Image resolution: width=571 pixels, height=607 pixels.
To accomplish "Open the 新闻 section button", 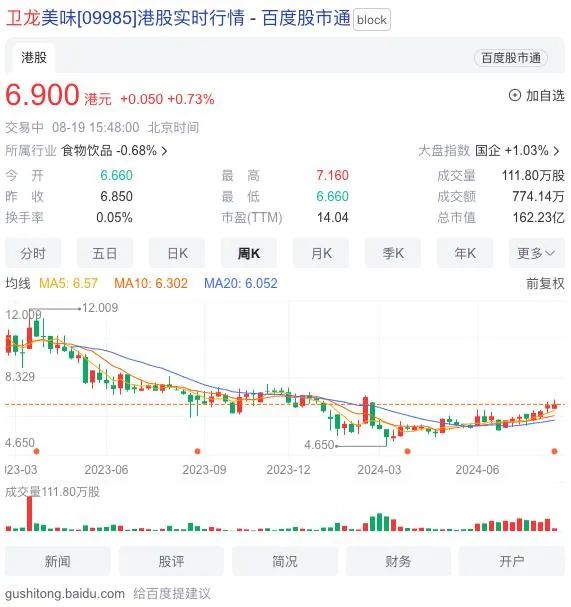I will [58, 561].
